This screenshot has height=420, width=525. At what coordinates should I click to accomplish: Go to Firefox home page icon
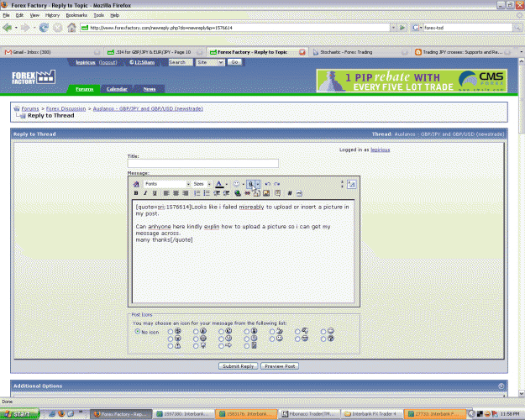click(71, 28)
